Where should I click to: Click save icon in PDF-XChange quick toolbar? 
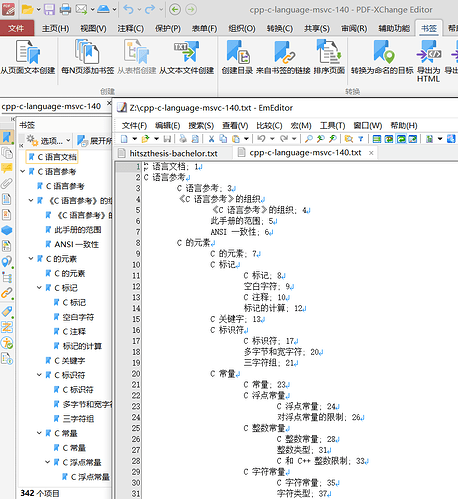tap(49, 9)
